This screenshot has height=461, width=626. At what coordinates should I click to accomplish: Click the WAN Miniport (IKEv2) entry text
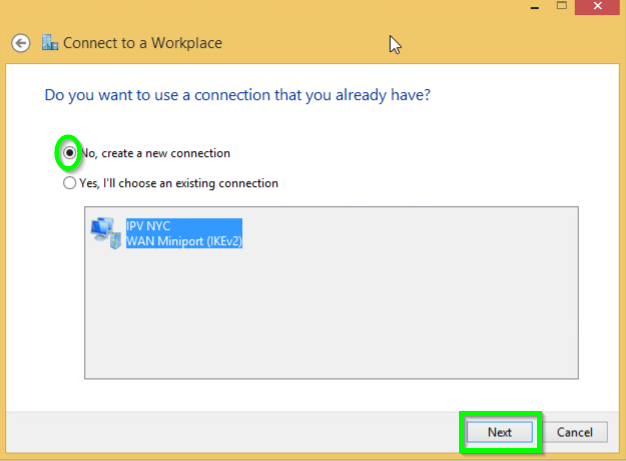(184, 241)
